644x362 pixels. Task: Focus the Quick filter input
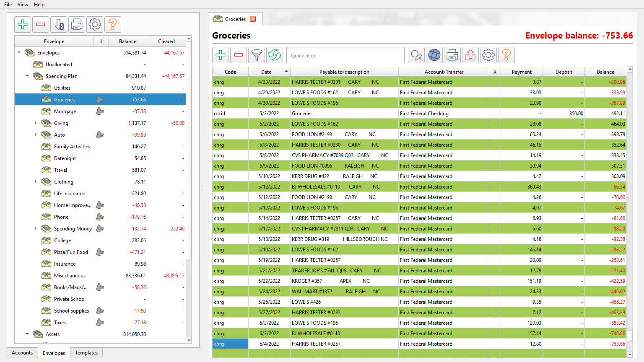pyautogui.click(x=345, y=55)
